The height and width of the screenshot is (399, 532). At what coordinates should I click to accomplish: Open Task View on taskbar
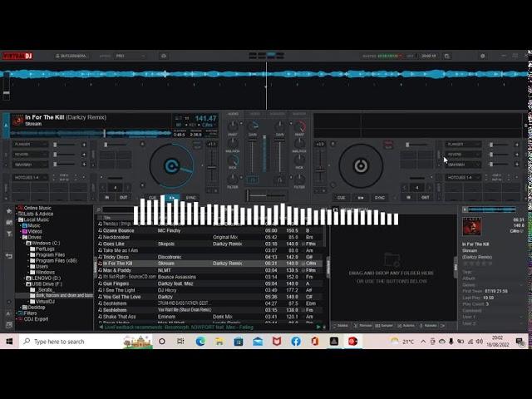[180, 342]
